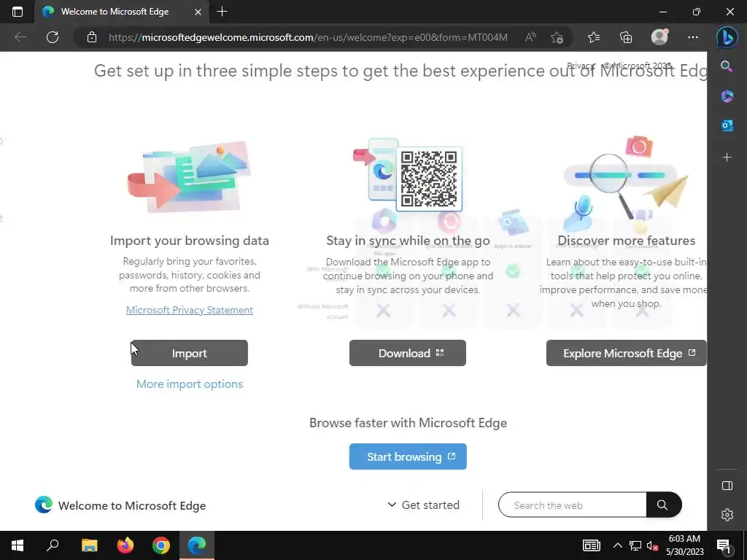Open the Read aloud icon
The image size is (747, 560).
coord(530,37)
